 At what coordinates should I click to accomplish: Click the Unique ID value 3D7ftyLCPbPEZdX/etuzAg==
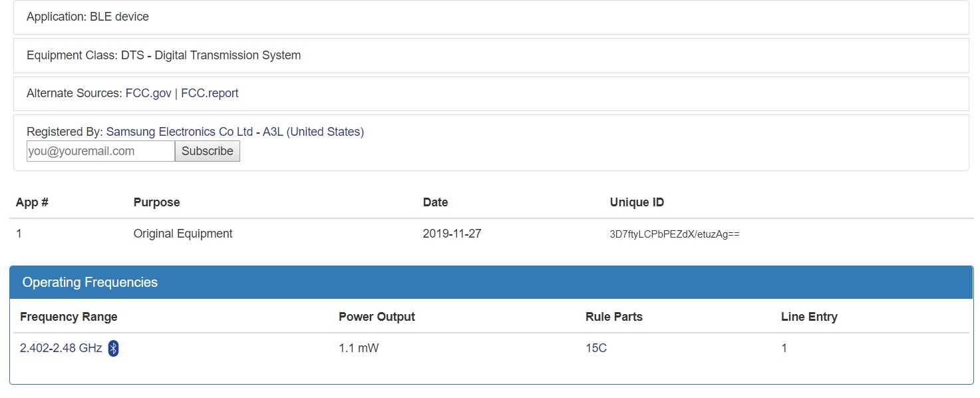[674, 234]
